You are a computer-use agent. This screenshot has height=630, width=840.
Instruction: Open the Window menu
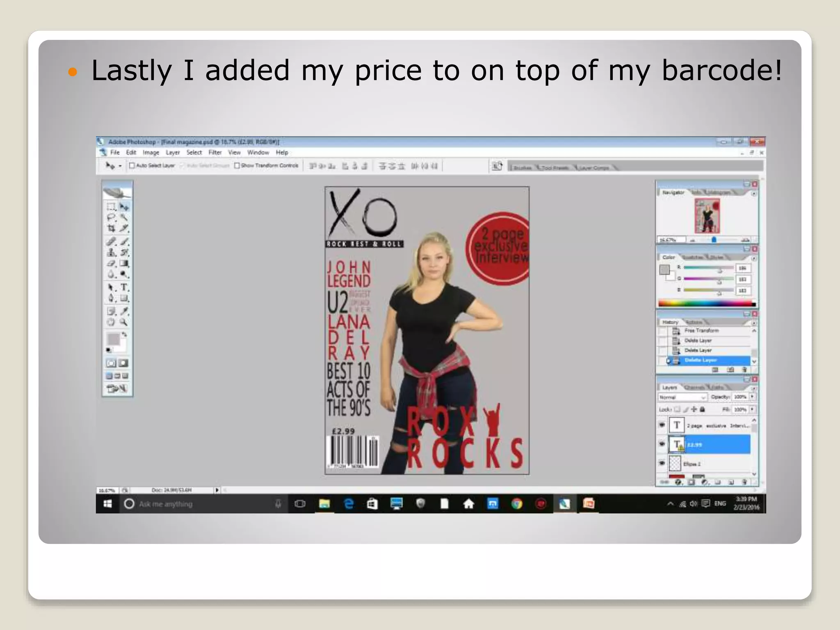tap(258, 153)
